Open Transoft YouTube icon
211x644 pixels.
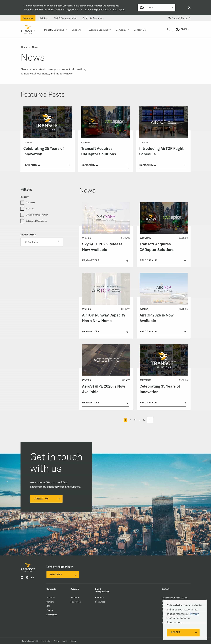coord(32,577)
